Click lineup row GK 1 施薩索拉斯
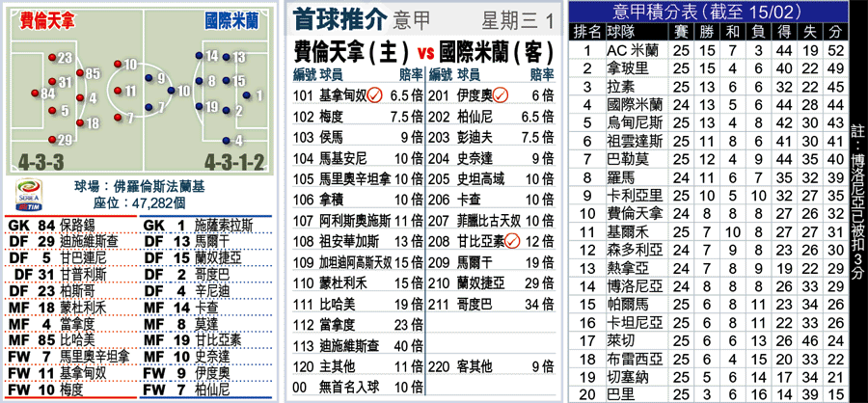868x403 pixels. pyautogui.click(x=207, y=225)
